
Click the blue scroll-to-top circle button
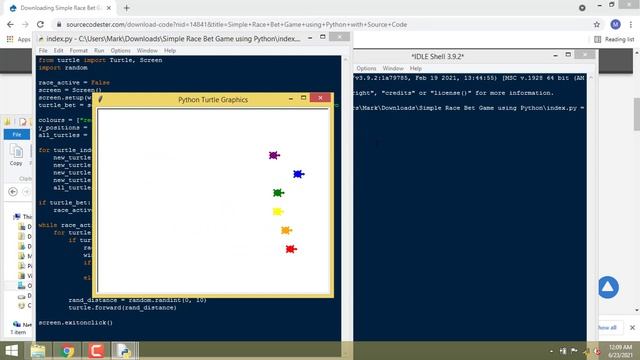tap(608, 287)
